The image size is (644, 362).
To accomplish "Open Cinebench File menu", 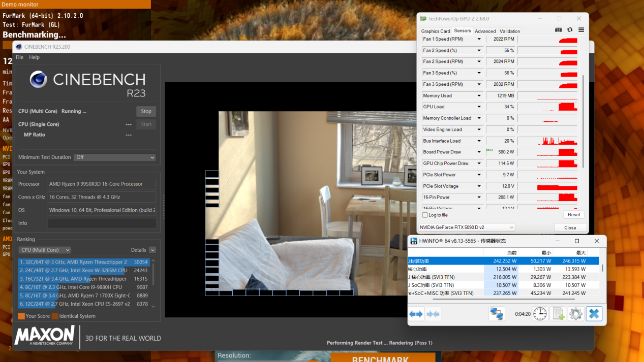I will point(19,57).
